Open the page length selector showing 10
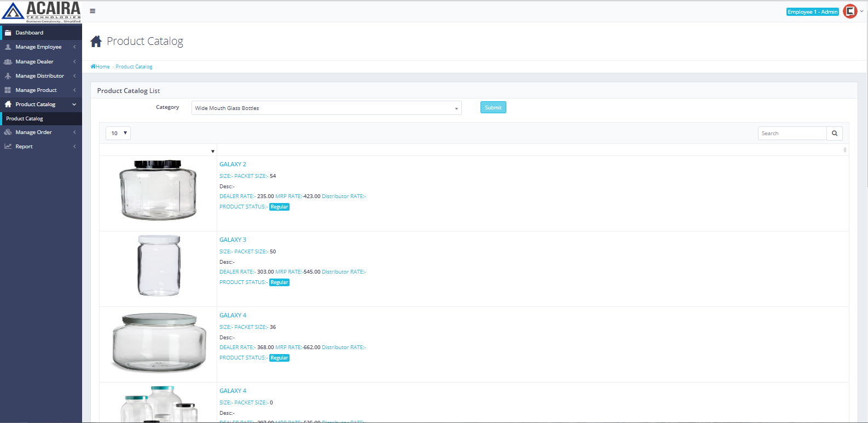The image size is (868, 423). pos(118,134)
